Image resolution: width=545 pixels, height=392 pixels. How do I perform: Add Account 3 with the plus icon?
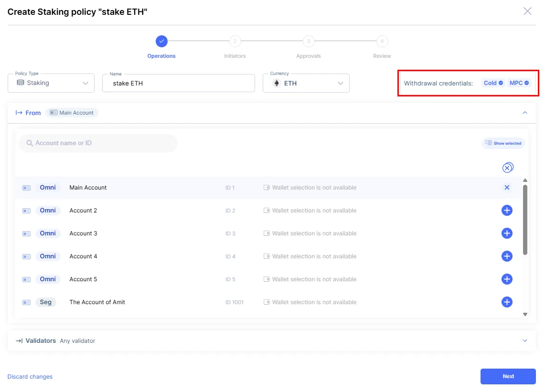(507, 233)
